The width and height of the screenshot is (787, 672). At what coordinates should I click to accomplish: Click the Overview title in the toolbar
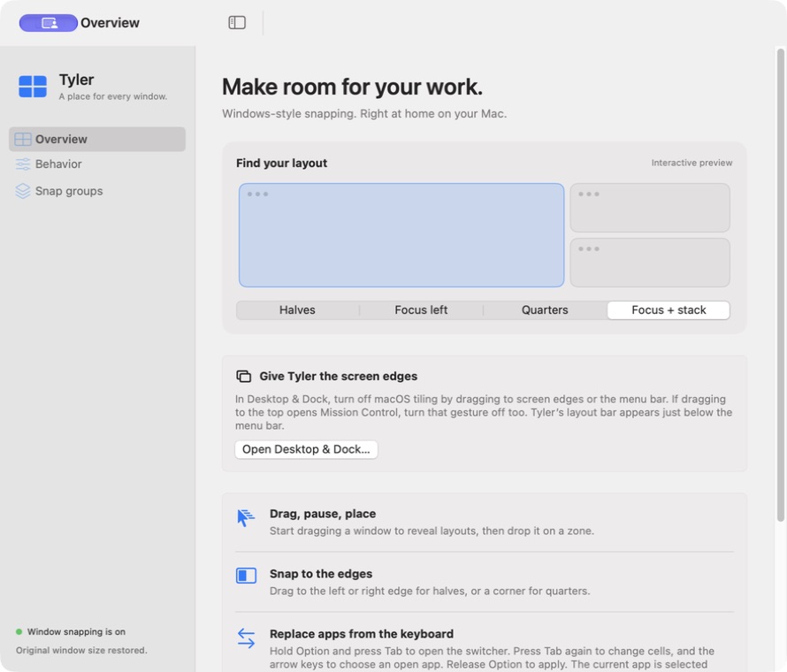110,23
